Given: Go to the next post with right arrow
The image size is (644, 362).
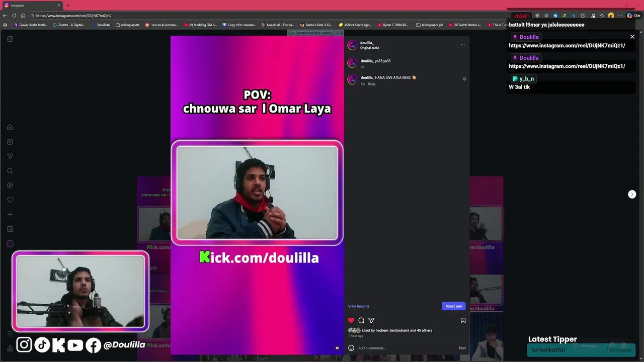Looking at the screenshot, I should tap(632, 194).
